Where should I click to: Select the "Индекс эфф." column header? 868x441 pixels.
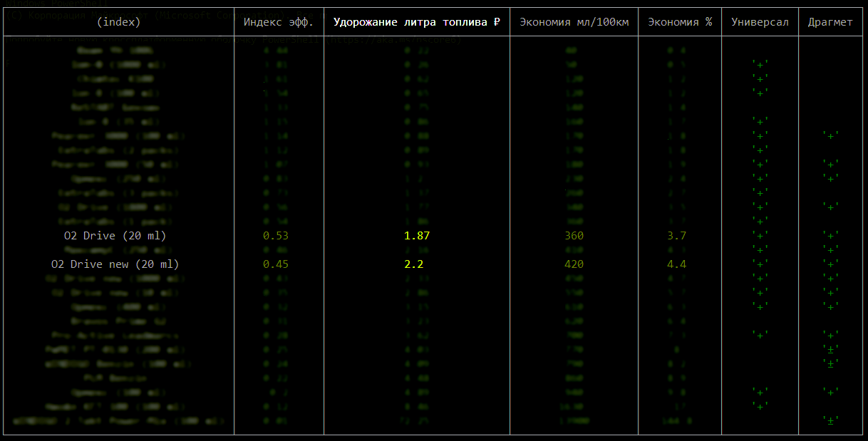(279, 22)
